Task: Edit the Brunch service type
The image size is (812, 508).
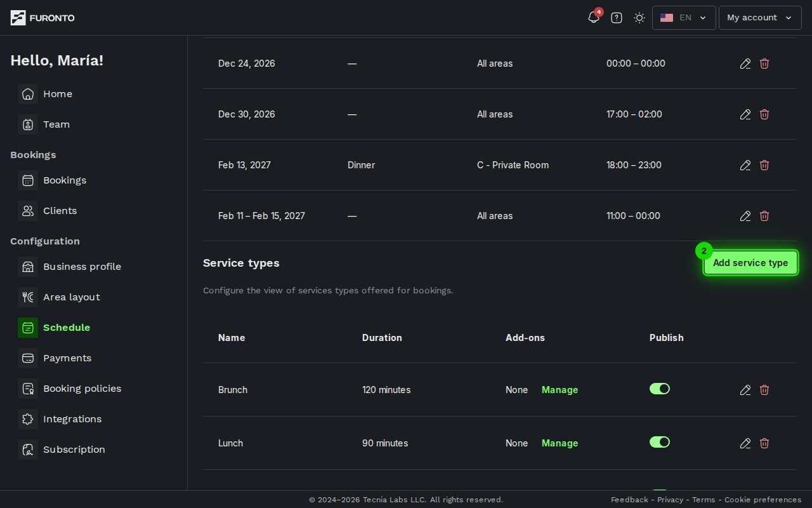Action: pos(745,390)
